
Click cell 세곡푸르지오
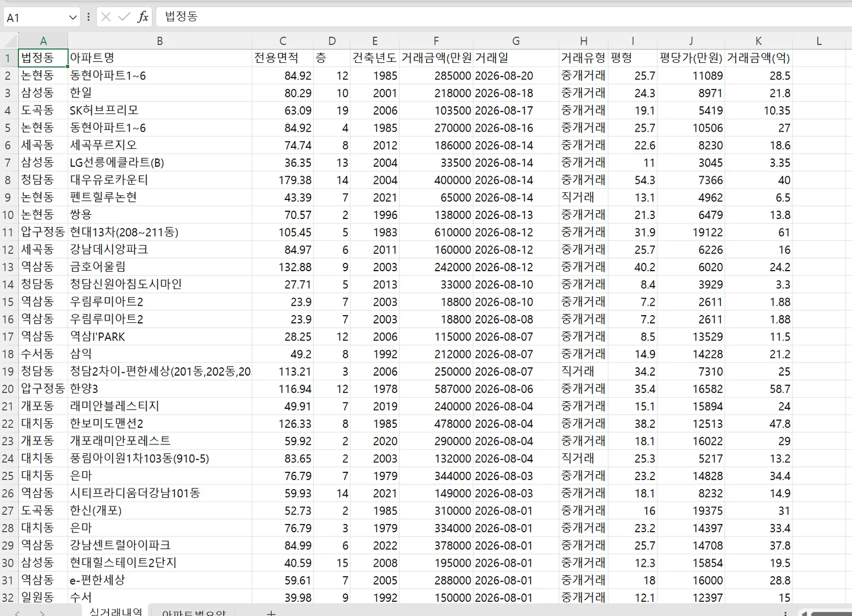pos(160,145)
